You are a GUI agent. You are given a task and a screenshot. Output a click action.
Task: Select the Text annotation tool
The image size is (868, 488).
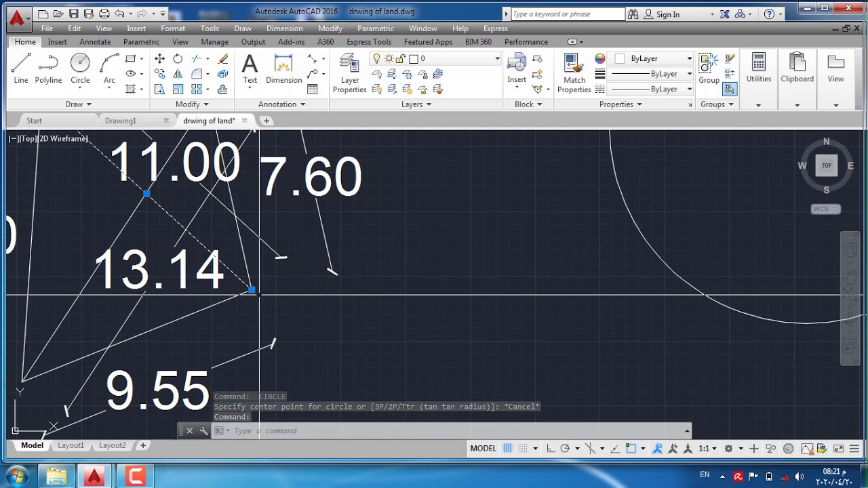click(x=250, y=70)
